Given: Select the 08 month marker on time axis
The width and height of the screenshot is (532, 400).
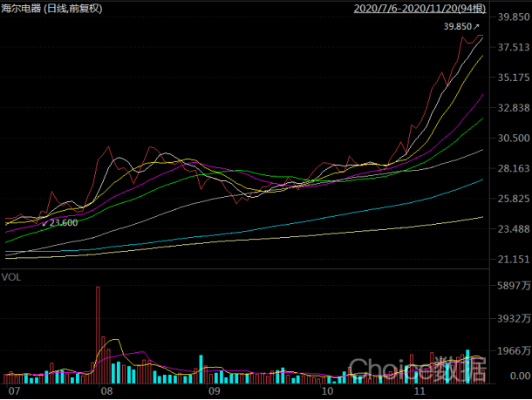Looking at the screenshot, I should [x=106, y=391].
